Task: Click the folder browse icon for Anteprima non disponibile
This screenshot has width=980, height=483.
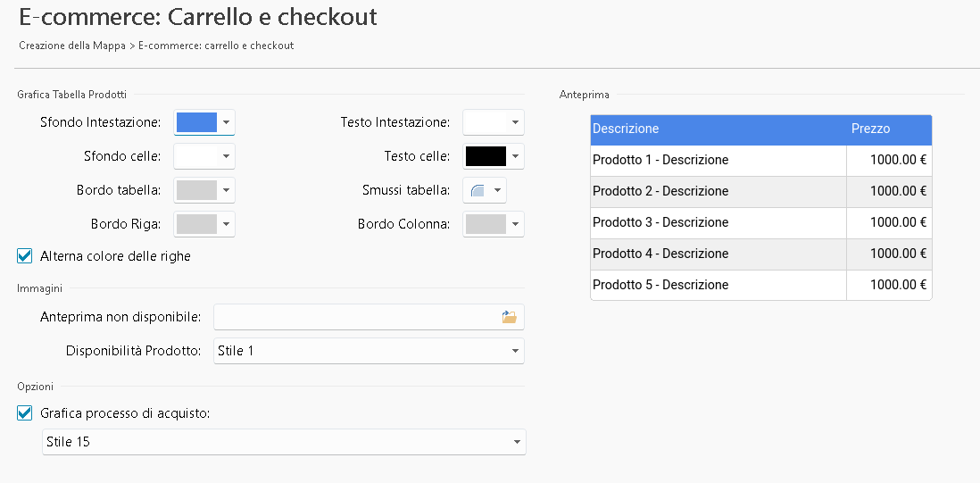Action: [509, 317]
